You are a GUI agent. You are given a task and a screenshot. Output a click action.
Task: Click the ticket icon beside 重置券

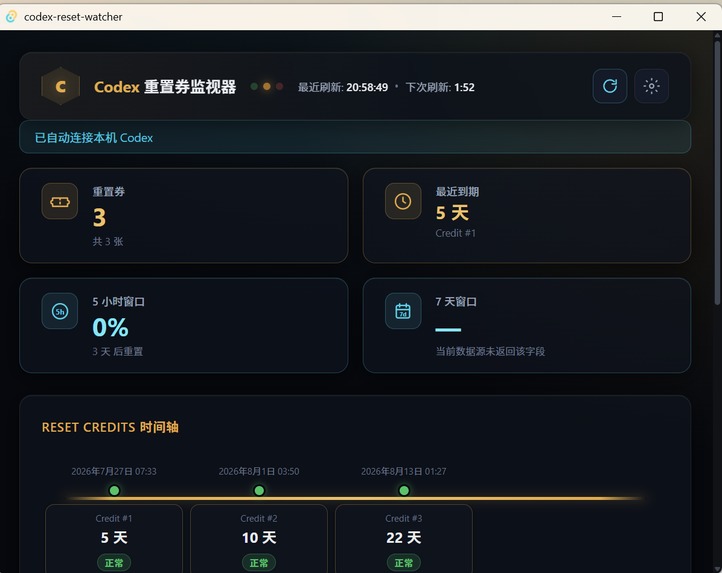click(x=60, y=201)
